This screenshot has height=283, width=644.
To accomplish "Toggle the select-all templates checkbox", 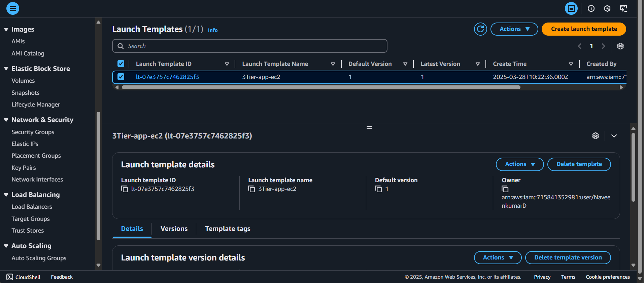I will (x=121, y=64).
